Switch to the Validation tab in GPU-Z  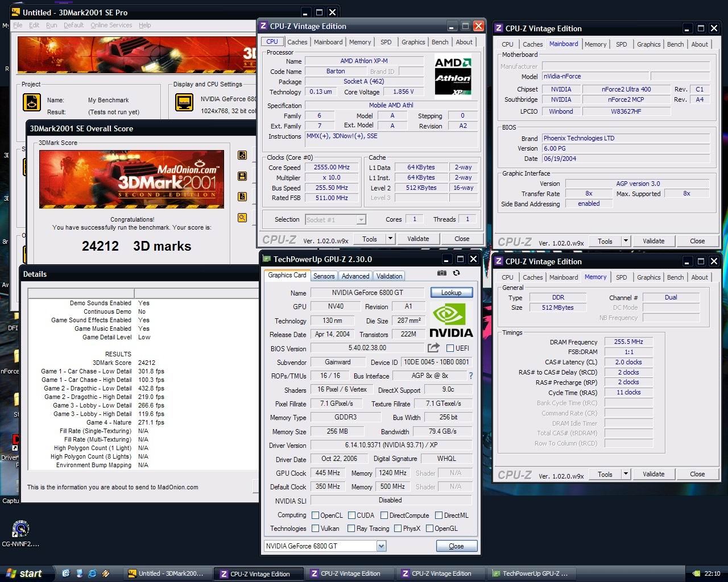(389, 276)
